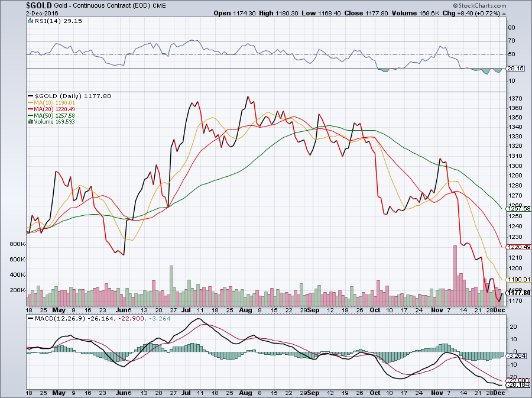Screen dimensions: 532x398
Task: Click 'Gold - Continuous Contract (EOD)' title text
Action: tap(102, 5)
